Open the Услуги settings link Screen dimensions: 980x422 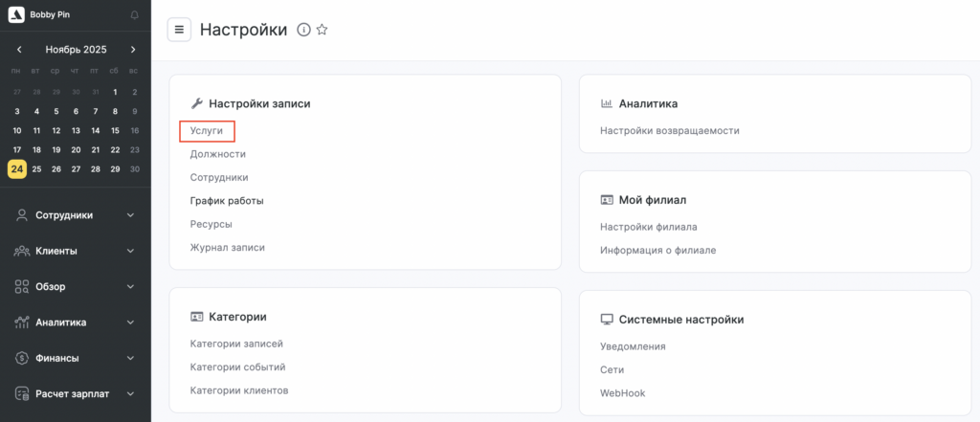tap(207, 130)
